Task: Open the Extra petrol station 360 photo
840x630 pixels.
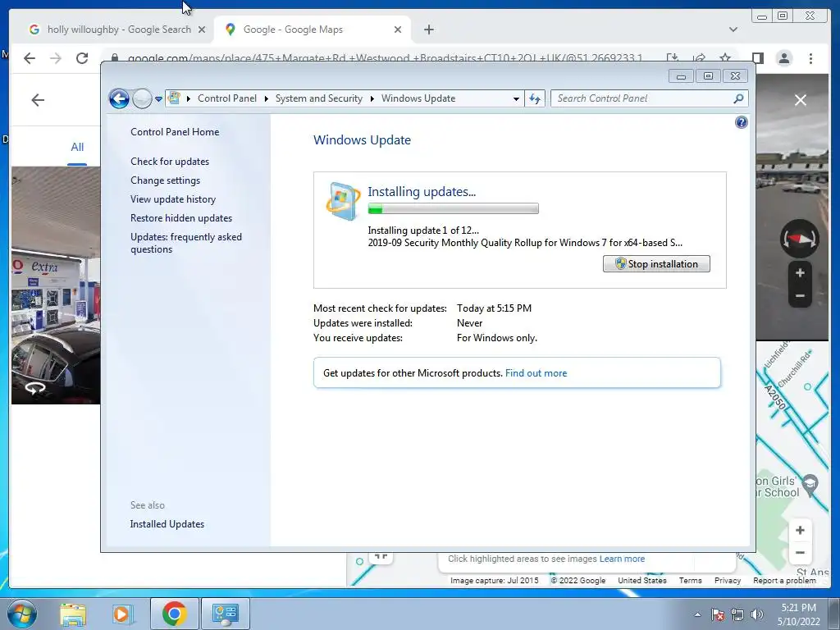Action: pos(56,285)
